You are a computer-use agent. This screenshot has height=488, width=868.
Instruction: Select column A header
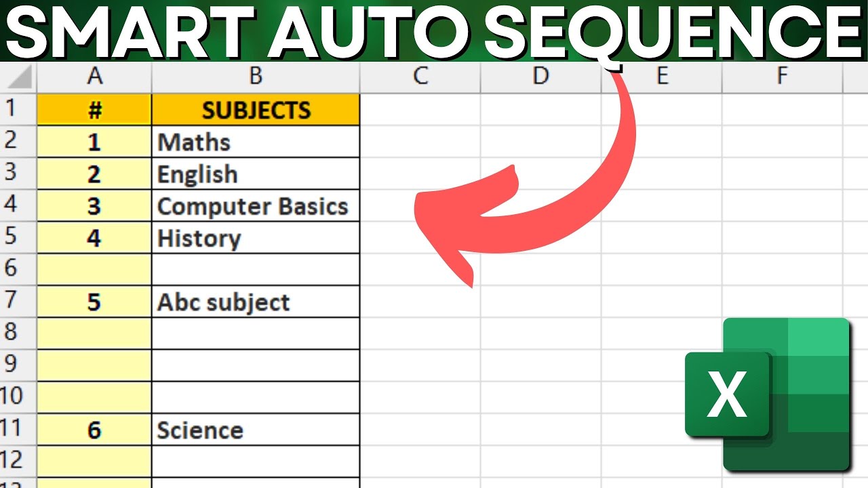(x=94, y=77)
